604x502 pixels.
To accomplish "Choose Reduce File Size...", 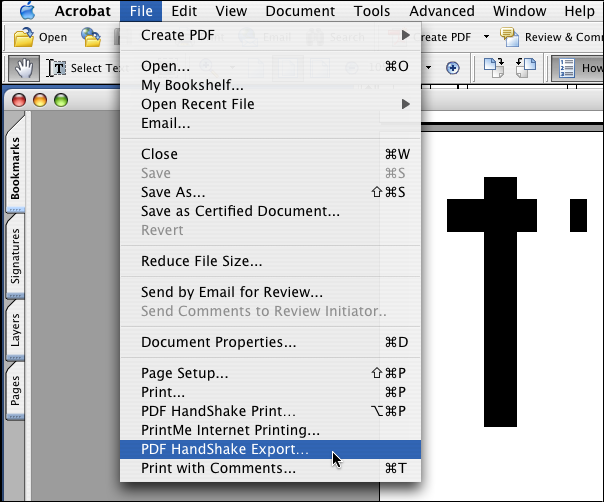I will click(x=270, y=261).
